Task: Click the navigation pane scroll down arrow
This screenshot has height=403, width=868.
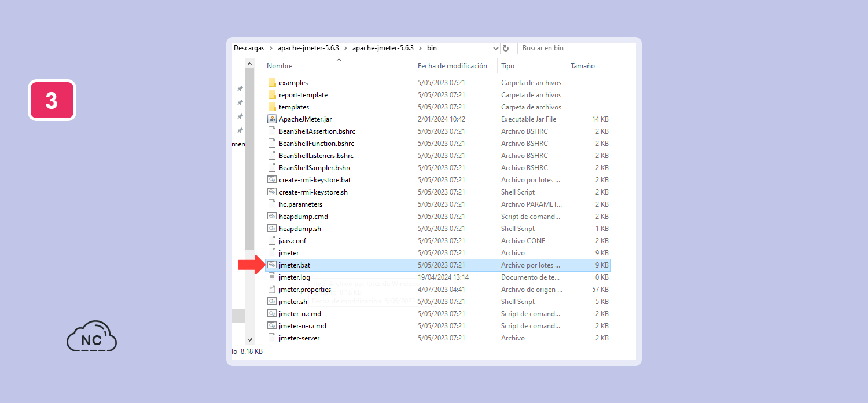Action: click(249, 339)
